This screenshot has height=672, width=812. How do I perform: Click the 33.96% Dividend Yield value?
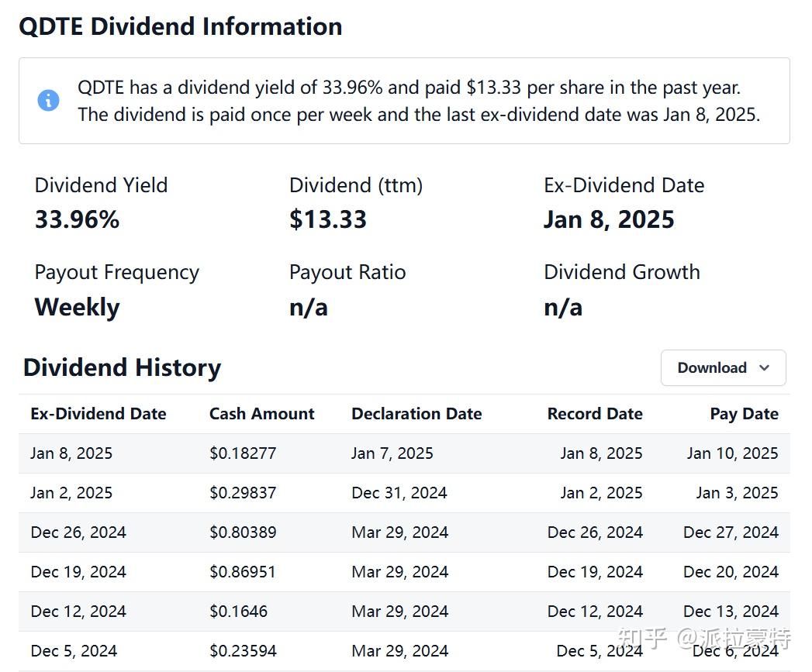tap(77, 219)
